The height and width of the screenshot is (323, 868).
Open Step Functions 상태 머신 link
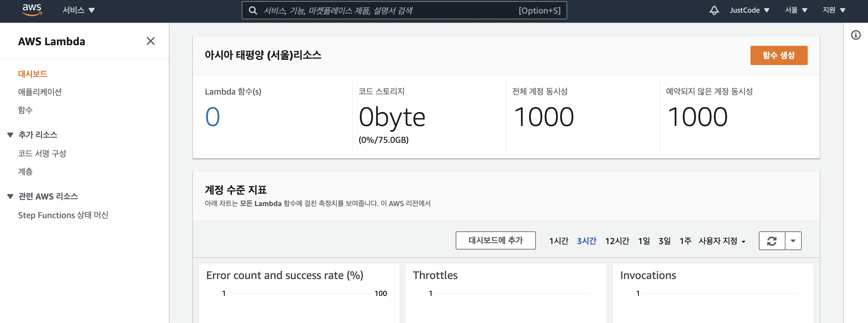(x=63, y=215)
